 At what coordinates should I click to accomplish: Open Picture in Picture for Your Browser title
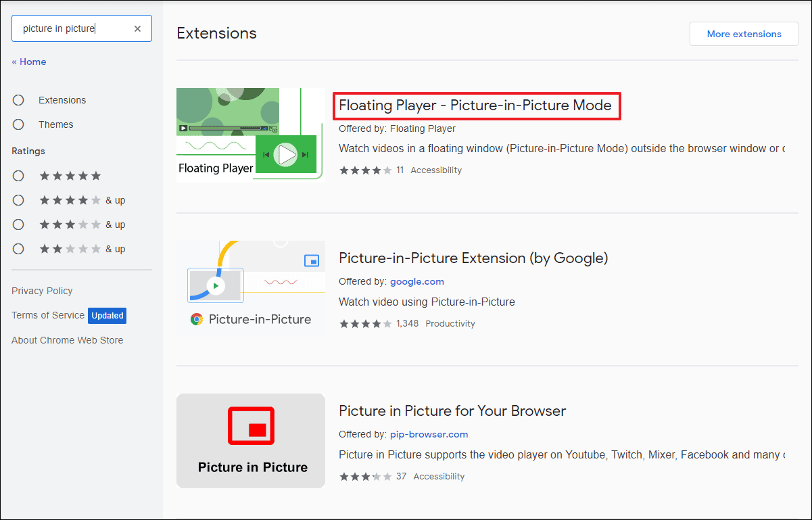tap(452, 411)
